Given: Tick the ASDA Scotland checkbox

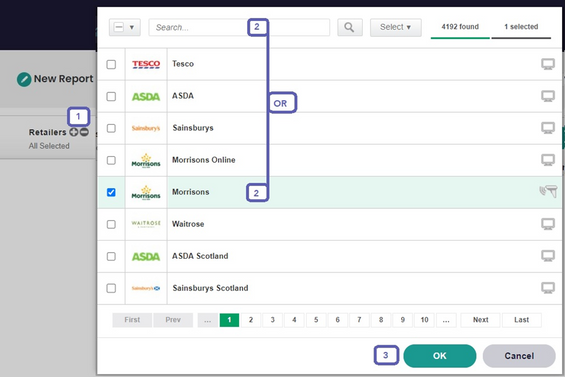Looking at the screenshot, I should pos(111,256).
